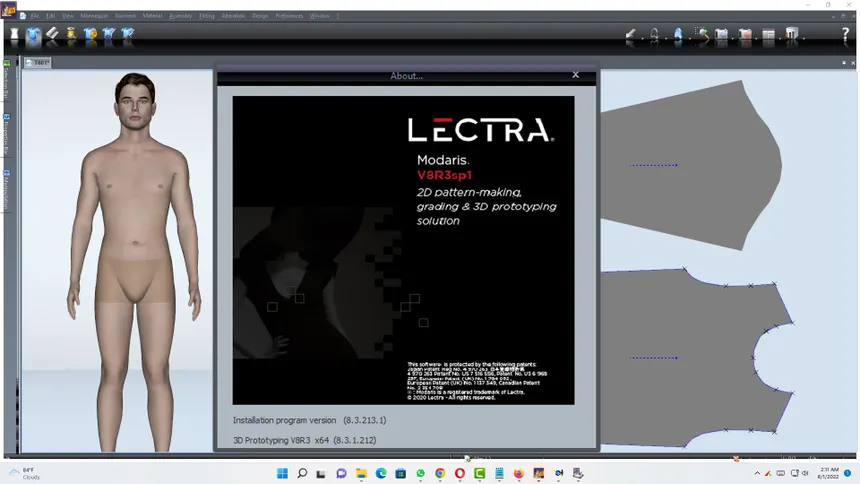Switch to the T801 document tab

[39, 62]
